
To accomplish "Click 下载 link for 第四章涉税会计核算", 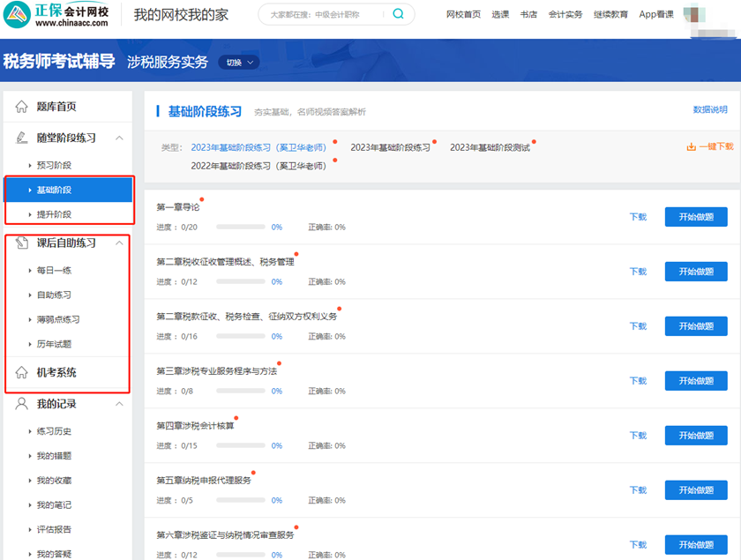I will coord(637,435).
